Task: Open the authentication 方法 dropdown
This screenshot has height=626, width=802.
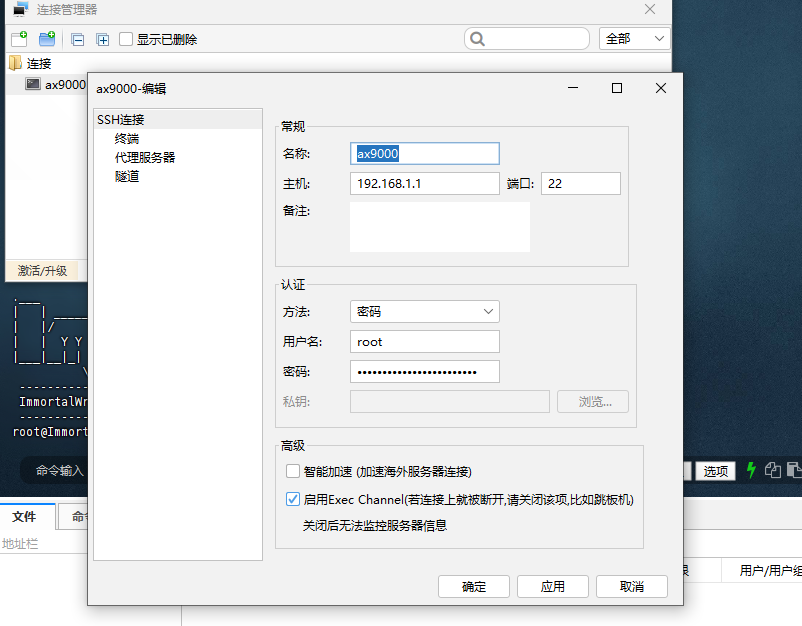Action: 424,311
